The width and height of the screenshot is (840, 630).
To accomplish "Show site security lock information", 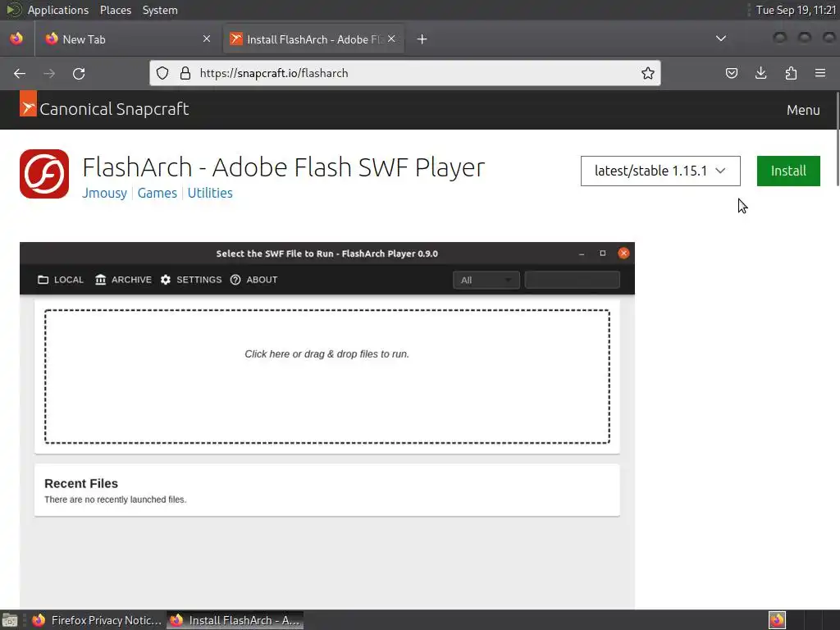I will (185, 73).
